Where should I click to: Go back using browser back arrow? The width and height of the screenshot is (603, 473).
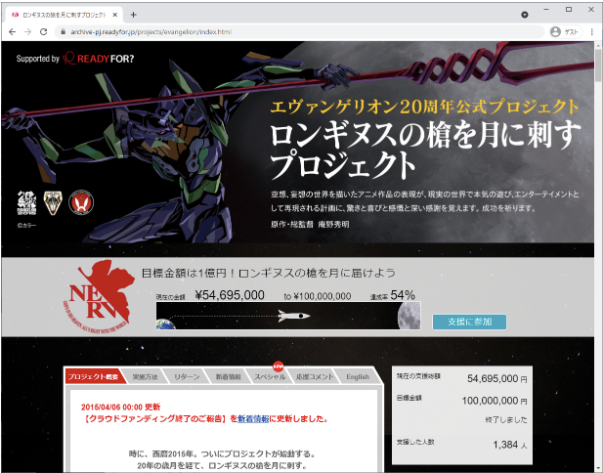[x=12, y=32]
